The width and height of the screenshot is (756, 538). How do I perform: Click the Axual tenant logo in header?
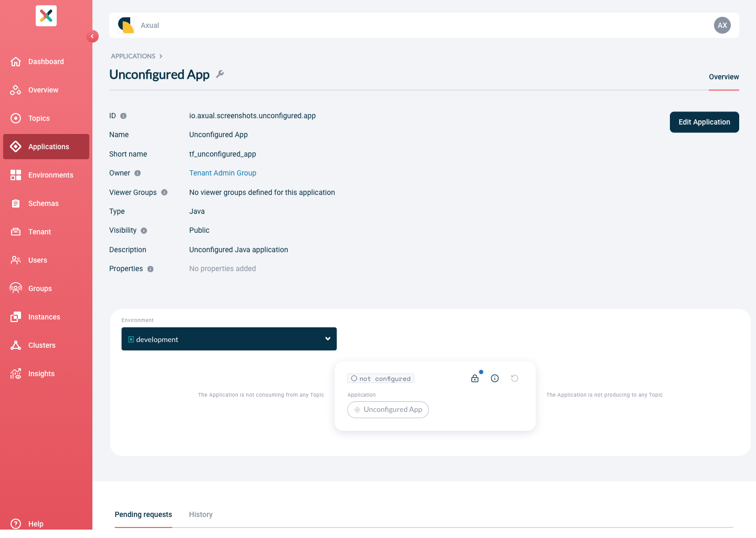(126, 25)
